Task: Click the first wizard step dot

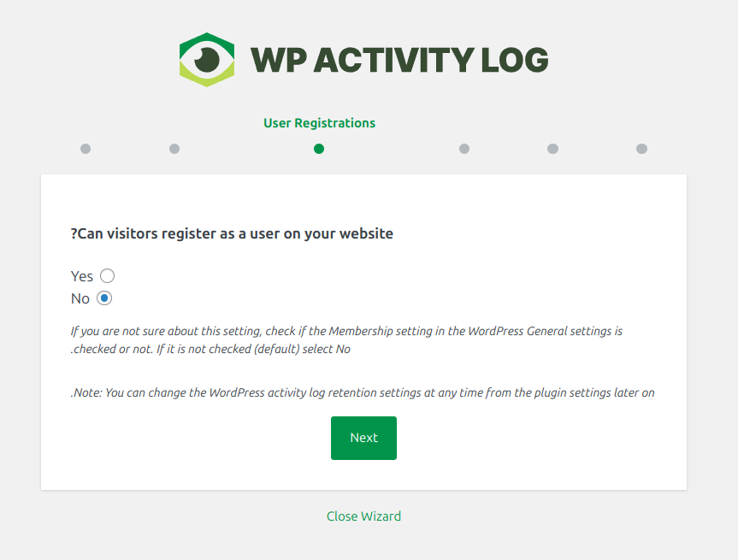Action: 86,149
